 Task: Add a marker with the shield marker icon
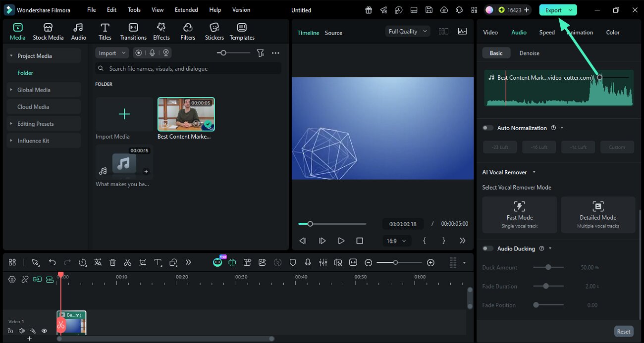click(293, 262)
